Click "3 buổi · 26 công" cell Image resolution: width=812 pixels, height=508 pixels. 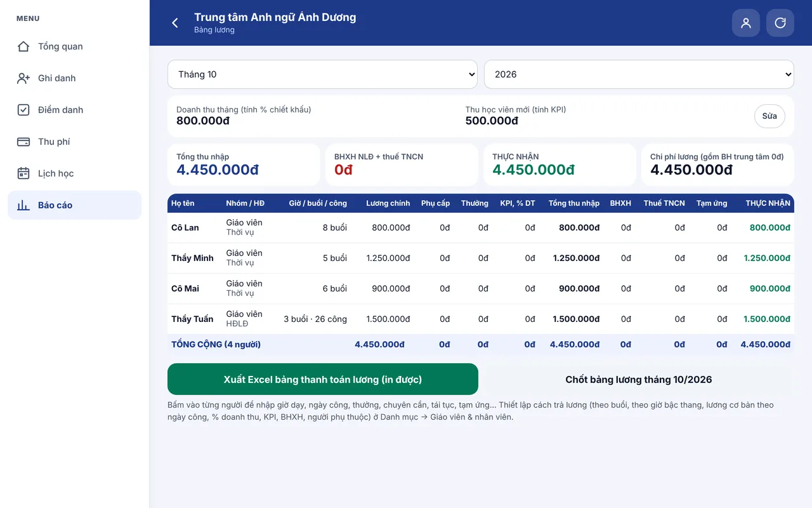(x=315, y=319)
